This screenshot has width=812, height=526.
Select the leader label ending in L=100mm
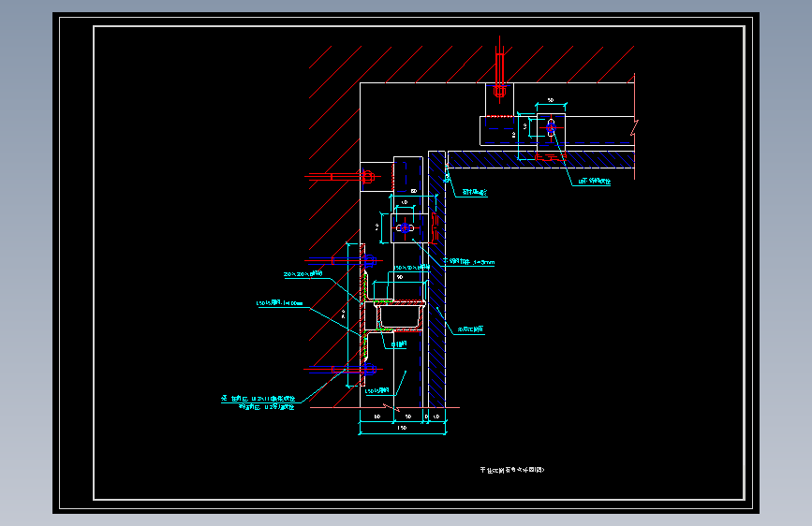(x=280, y=303)
